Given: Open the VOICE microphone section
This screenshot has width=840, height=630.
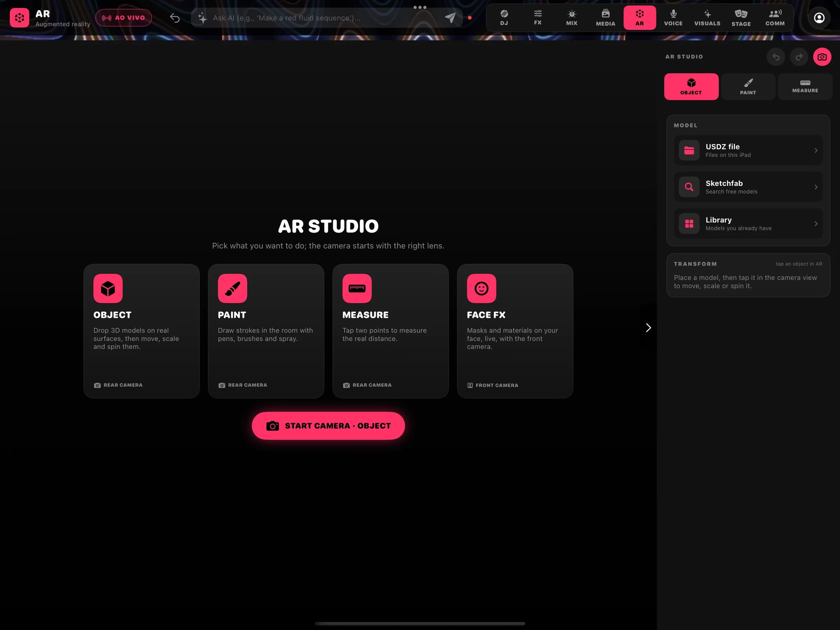Looking at the screenshot, I should [673, 18].
